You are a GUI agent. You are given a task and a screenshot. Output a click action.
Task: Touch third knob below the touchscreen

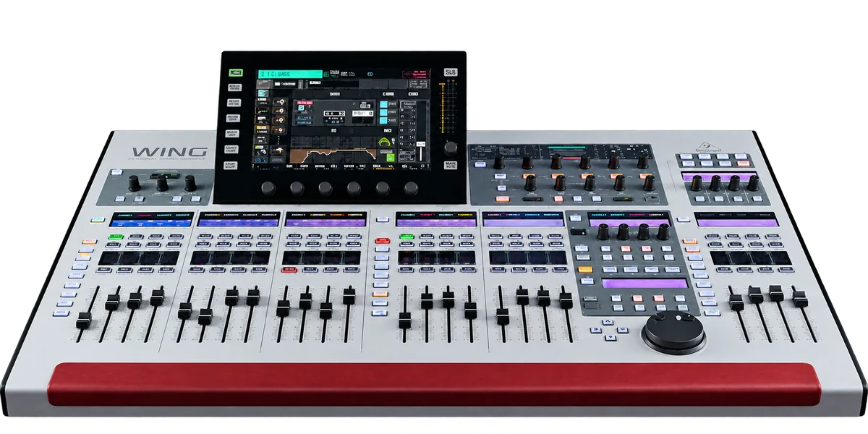[325, 188]
